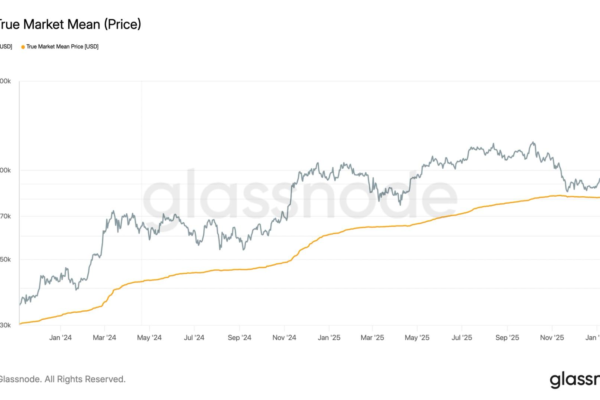Click the 30k y-axis label
The height and width of the screenshot is (400, 600).
click(x=6, y=324)
